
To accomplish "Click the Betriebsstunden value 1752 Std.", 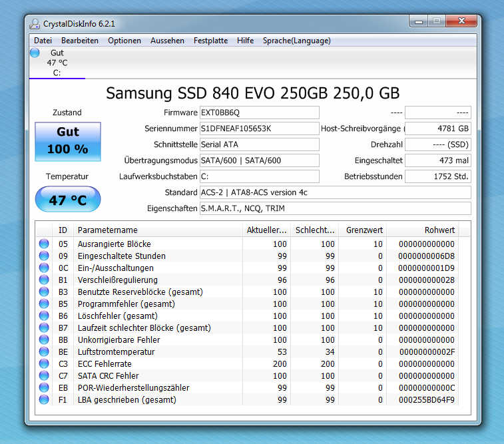I will 438,176.
